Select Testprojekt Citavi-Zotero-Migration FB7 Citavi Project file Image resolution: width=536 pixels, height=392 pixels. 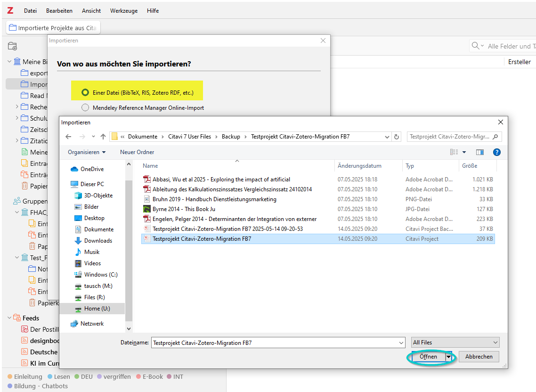[x=318, y=239]
